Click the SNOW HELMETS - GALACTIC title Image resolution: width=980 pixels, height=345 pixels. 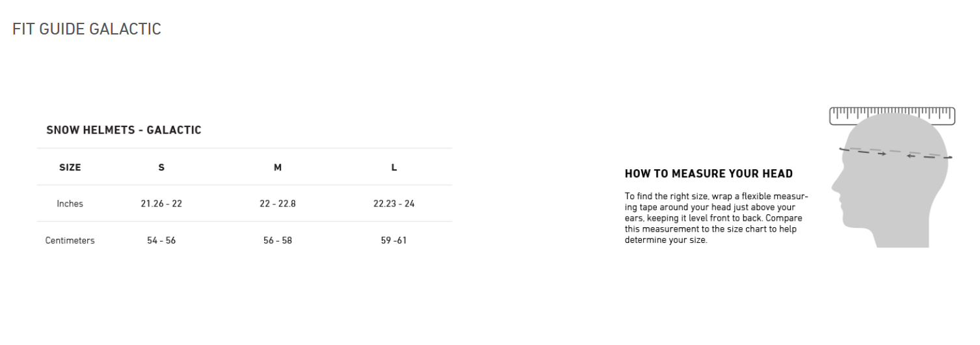tap(124, 130)
